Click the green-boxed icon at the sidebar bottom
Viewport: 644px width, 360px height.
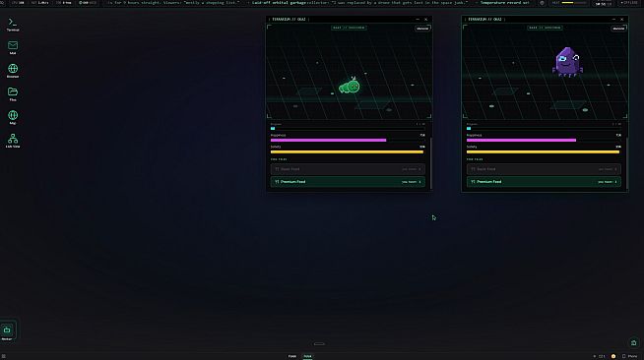[8, 330]
